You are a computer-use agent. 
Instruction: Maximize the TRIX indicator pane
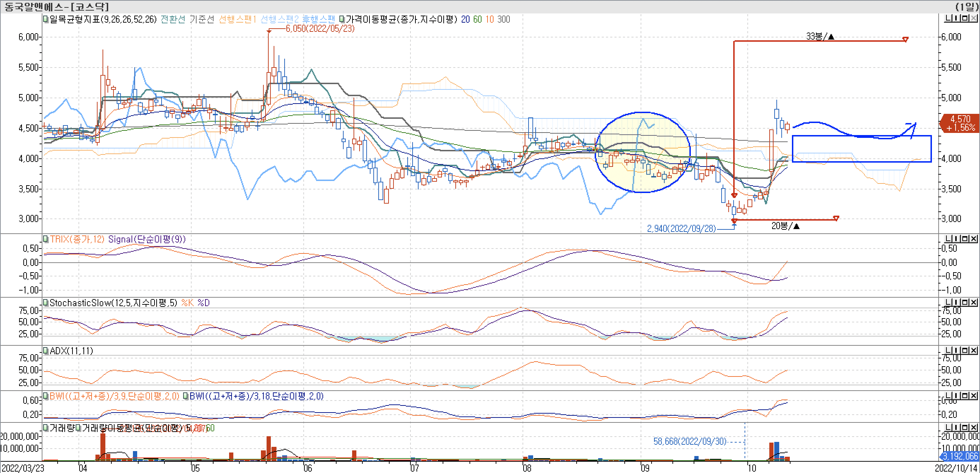(x=965, y=239)
